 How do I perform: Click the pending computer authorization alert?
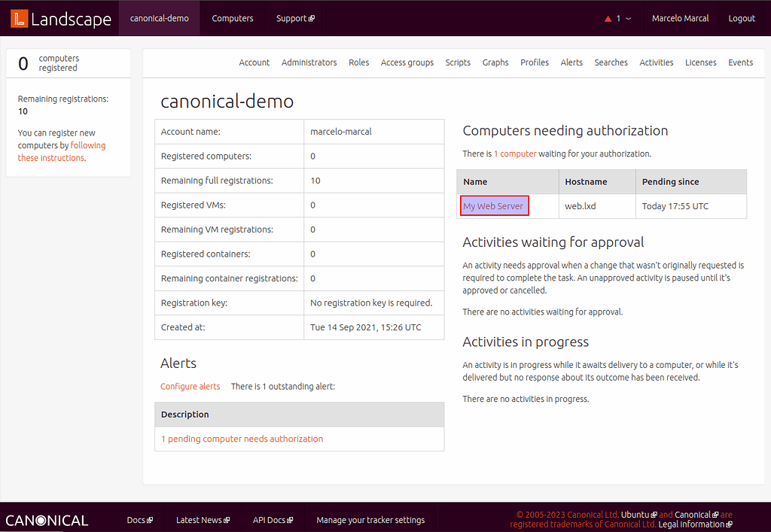coord(243,439)
